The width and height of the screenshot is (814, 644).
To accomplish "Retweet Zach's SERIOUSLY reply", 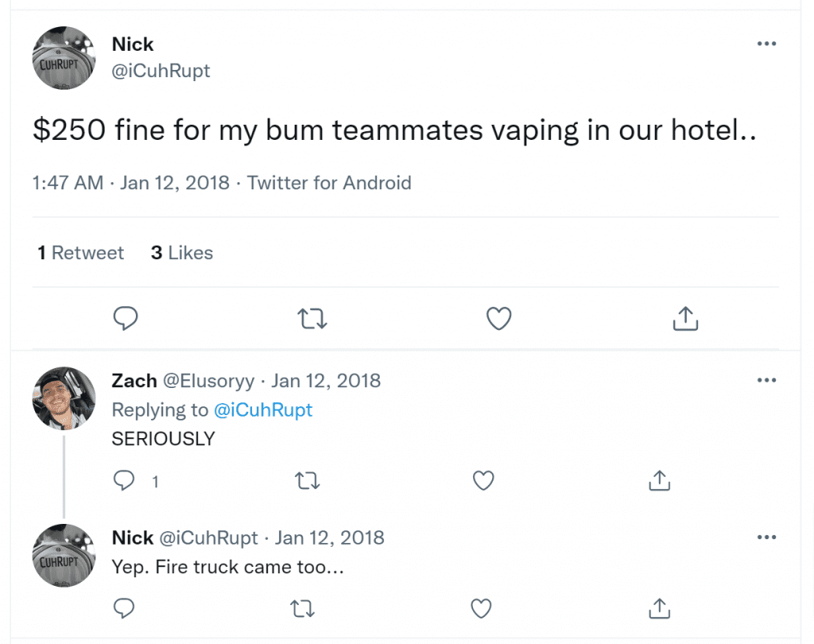I will (x=308, y=481).
